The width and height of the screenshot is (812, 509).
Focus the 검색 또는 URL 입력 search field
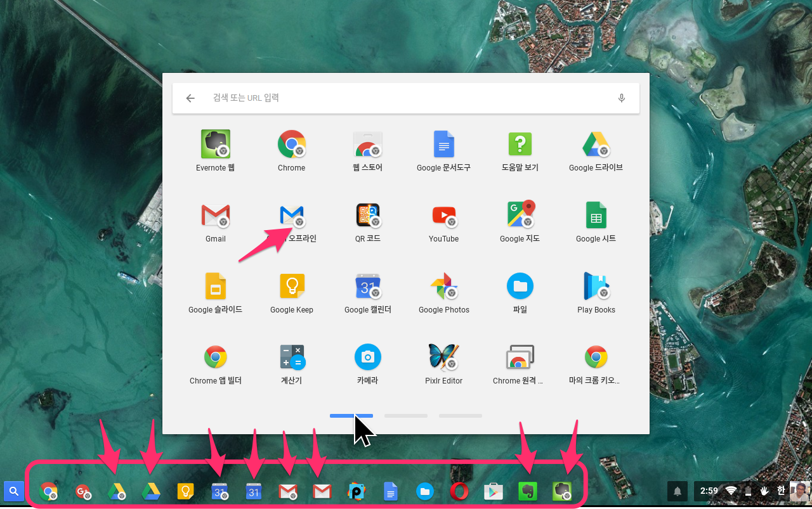click(406, 98)
